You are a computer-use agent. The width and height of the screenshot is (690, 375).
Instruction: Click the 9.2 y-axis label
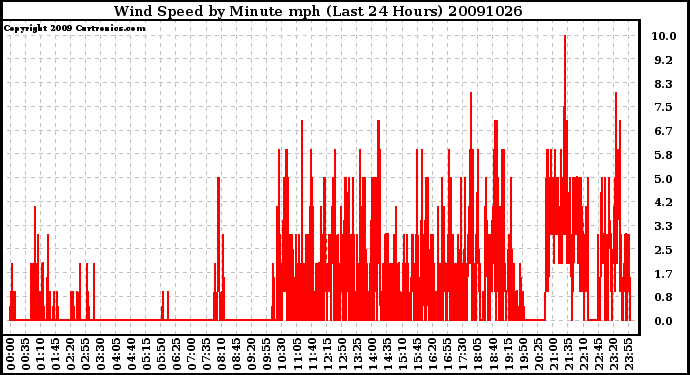(x=664, y=60)
